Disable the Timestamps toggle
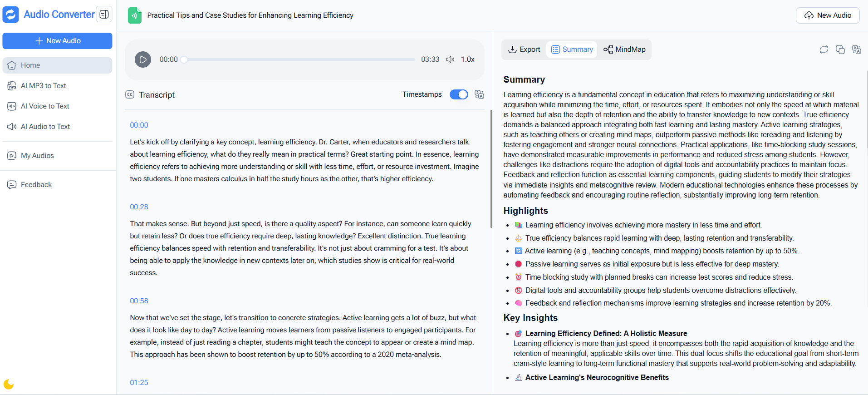 click(458, 94)
